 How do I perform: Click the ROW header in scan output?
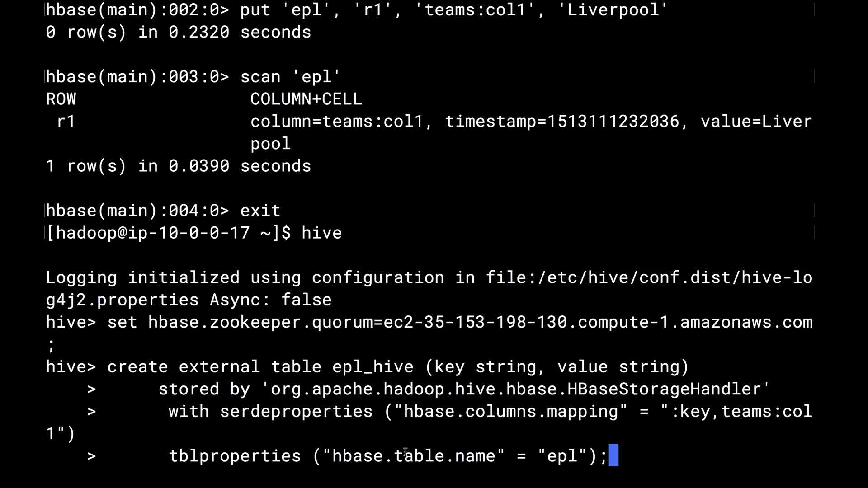pyautogui.click(x=61, y=99)
